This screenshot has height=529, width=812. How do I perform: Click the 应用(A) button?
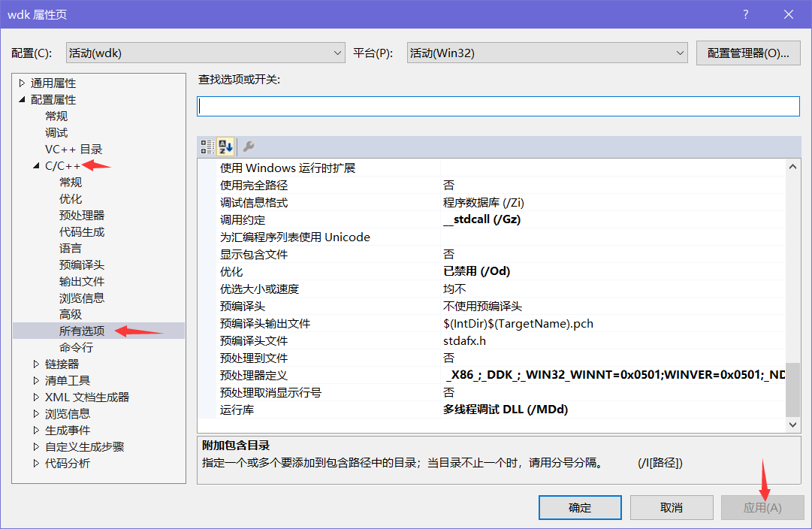762,508
